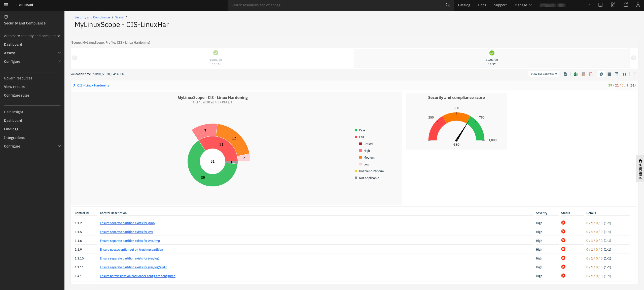Select the 10/01/20 16:10 scan marker
This screenshot has width=644, height=290.
point(216,53)
